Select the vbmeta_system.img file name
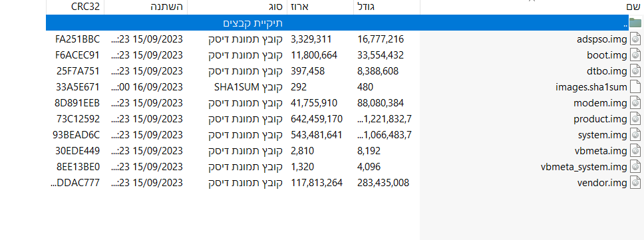644x240 pixels. (584, 167)
